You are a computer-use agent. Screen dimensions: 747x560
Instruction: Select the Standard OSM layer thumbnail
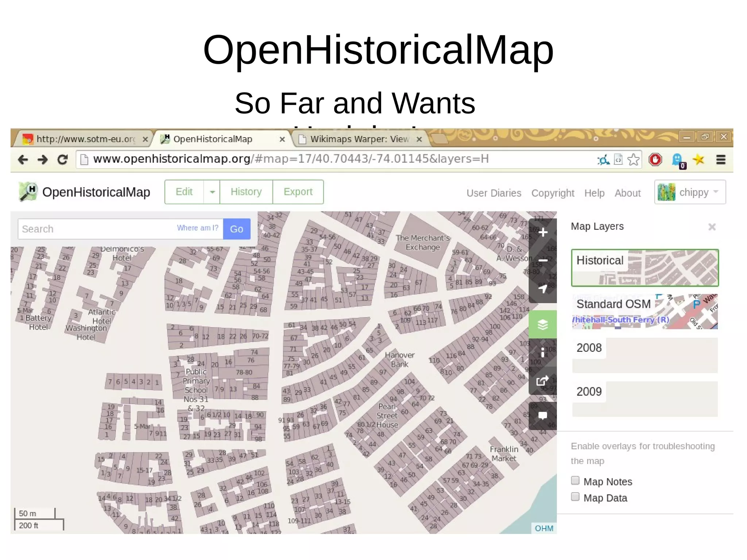pos(645,312)
